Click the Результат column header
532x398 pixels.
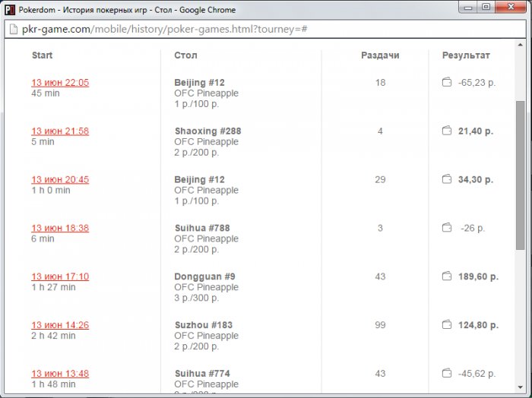point(466,55)
